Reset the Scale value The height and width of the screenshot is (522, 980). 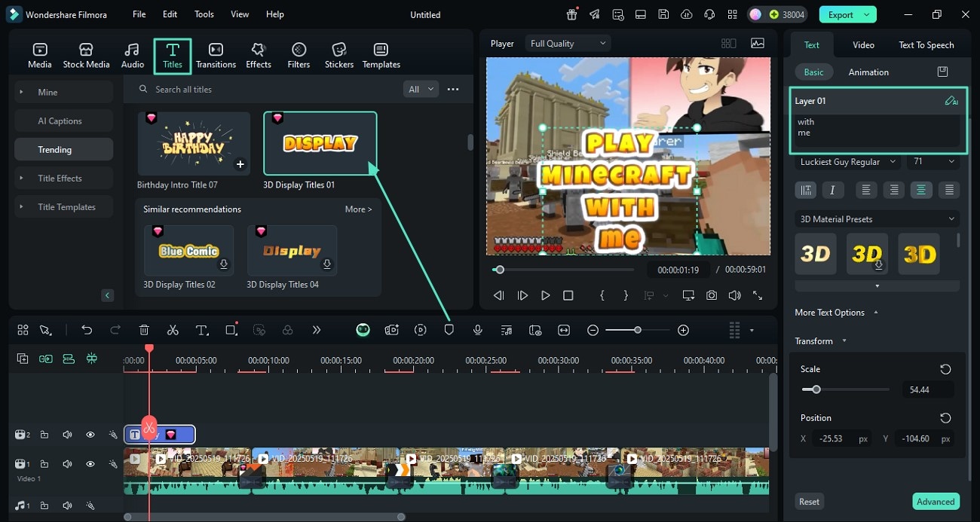(945, 369)
